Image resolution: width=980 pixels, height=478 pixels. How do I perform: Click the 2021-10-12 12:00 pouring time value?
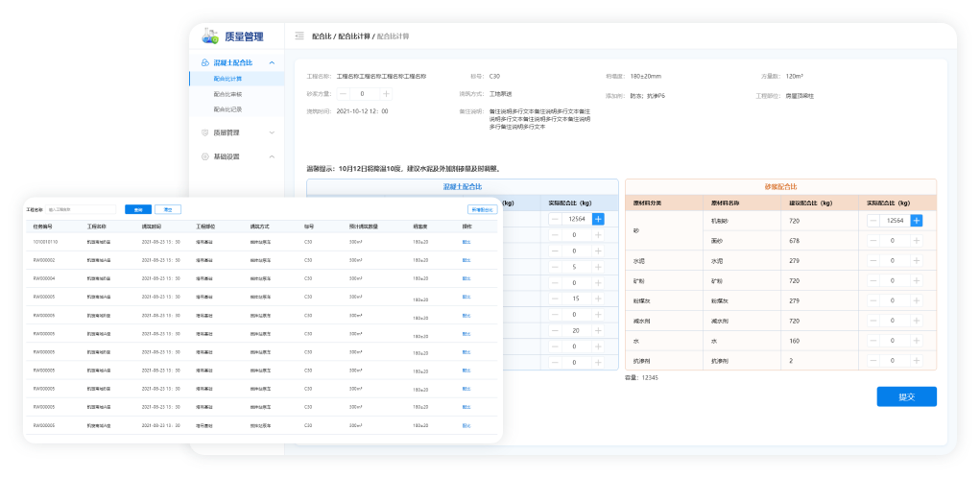[363, 111]
